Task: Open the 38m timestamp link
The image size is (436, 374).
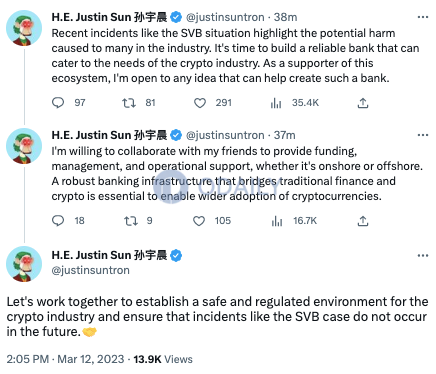Action: pos(285,17)
